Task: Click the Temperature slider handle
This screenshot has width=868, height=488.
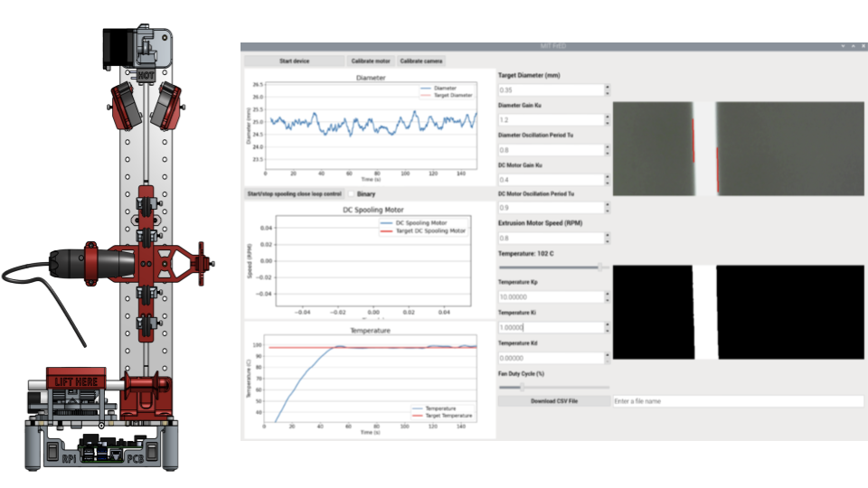Action: point(600,267)
